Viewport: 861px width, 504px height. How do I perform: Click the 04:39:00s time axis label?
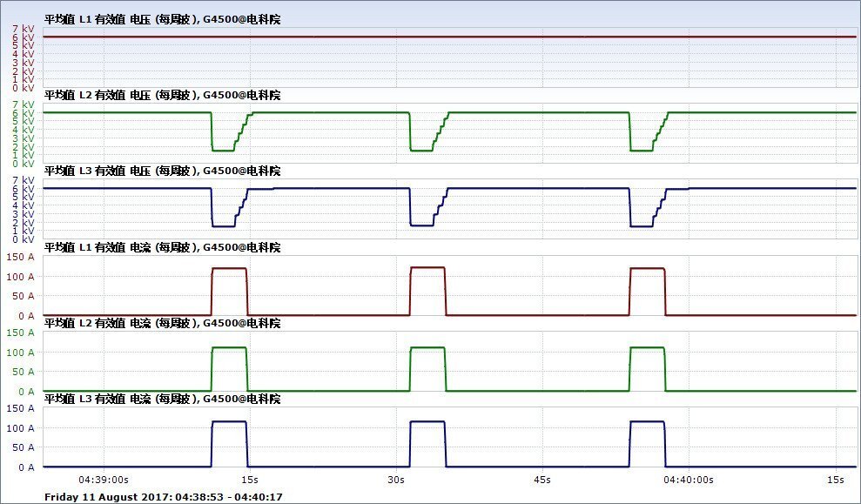point(104,480)
